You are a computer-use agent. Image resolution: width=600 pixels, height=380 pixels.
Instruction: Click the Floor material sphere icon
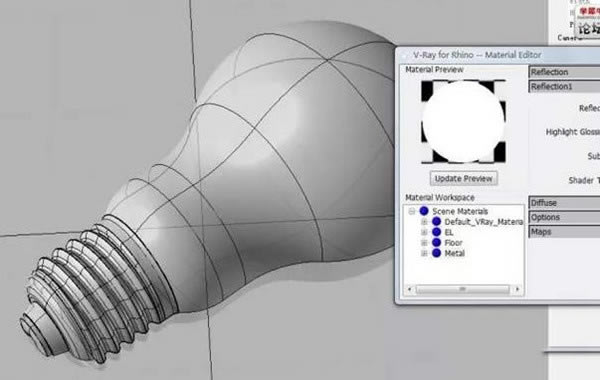[436, 242]
